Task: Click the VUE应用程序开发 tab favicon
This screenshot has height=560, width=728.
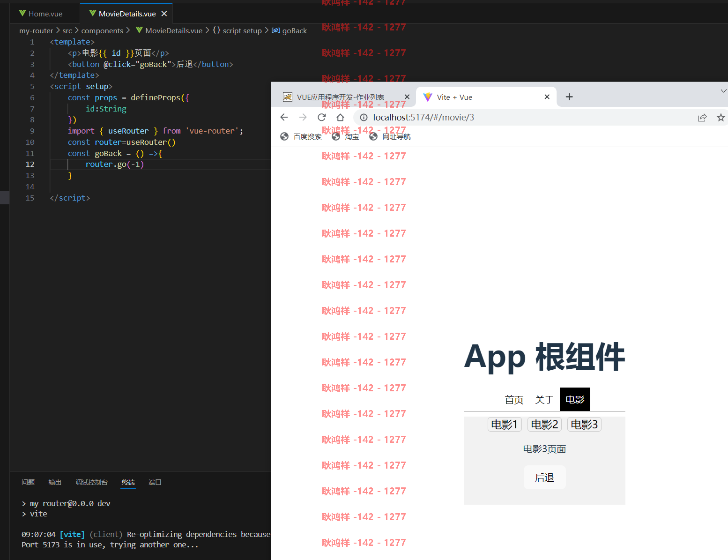Action: 288,97
